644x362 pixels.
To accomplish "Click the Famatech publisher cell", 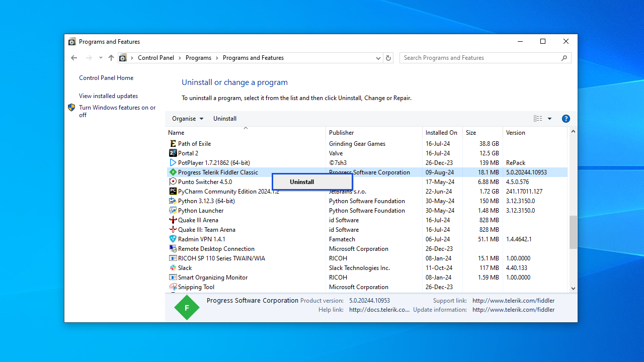I will [x=342, y=239].
